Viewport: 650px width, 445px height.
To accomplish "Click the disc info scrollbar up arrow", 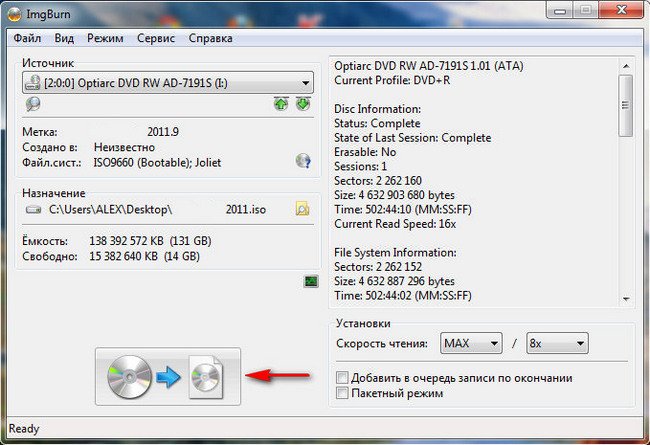I will click(x=626, y=66).
